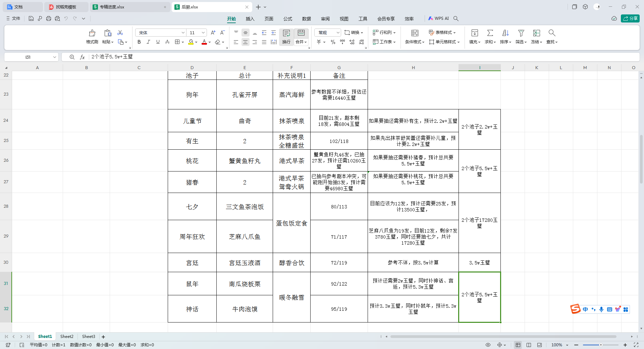Click the green 分享 (Share) button
The height and width of the screenshot is (349, 644).
(630, 18)
